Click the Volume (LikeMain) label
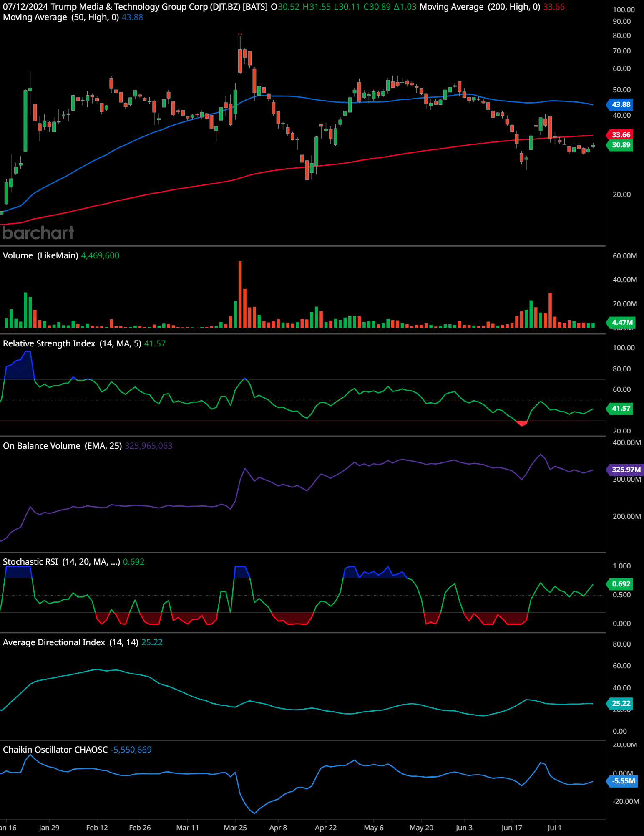 [x=40, y=255]
